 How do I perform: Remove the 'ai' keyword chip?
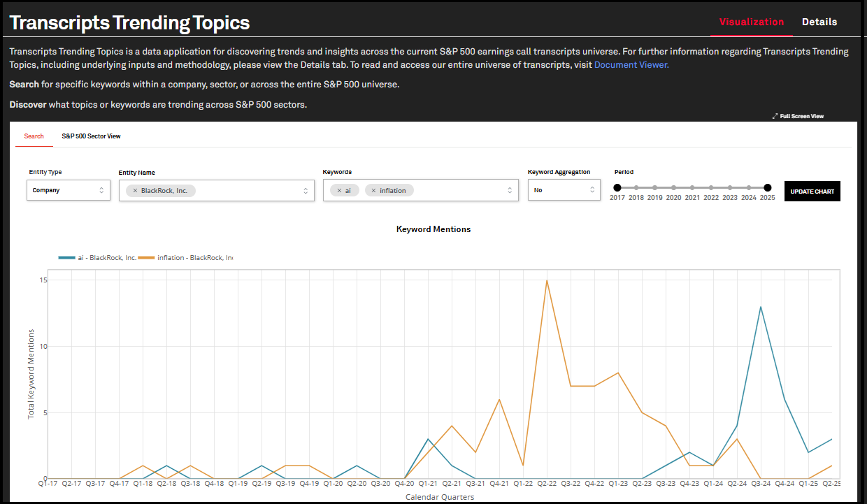coord(339,190)
